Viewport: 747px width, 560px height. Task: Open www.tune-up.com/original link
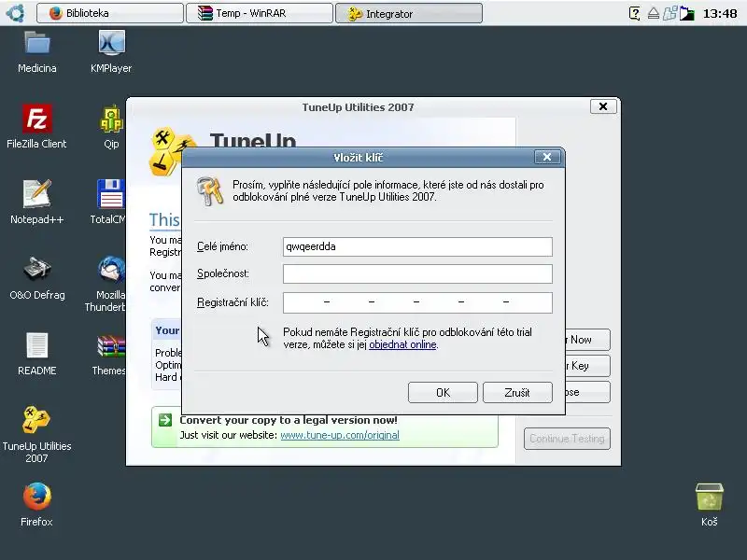[x=340, y=435]
